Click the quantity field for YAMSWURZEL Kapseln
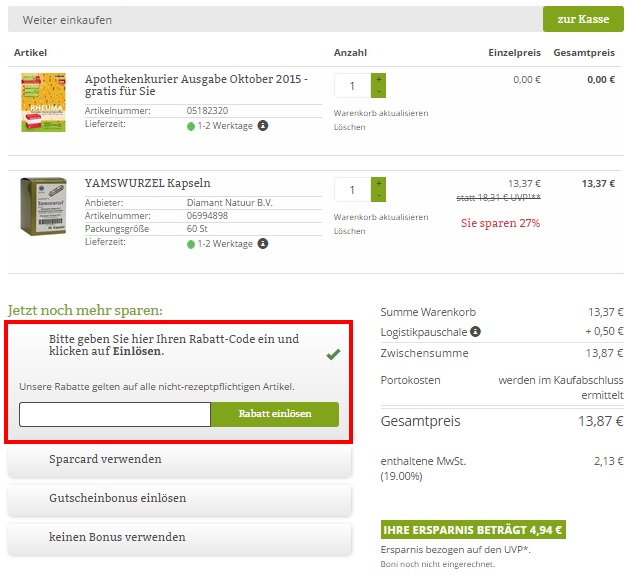Image resolution: width=641 pixels, height=582 pixels. (352, 190)
